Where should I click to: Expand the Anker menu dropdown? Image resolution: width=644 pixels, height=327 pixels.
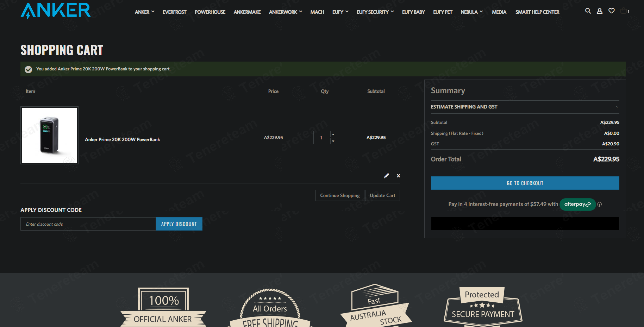point(144,12)
